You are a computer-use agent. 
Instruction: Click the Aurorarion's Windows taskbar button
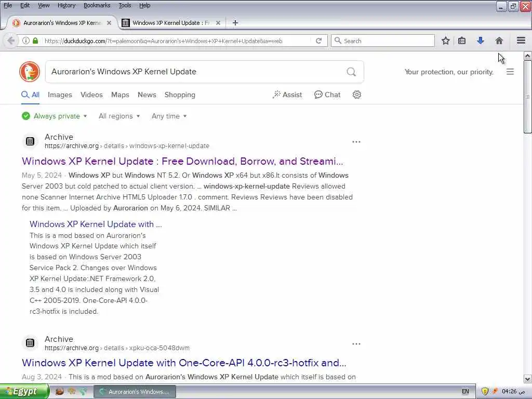(135, 392)
